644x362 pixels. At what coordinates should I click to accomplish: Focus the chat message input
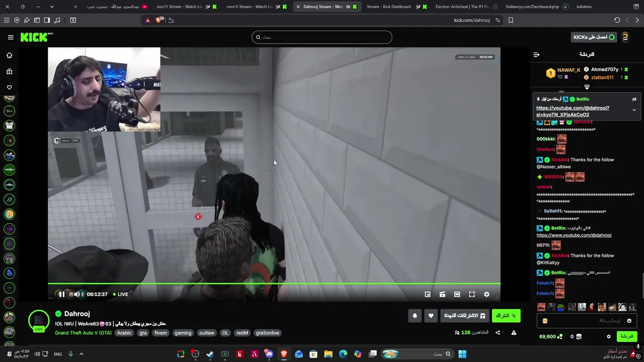587,320
